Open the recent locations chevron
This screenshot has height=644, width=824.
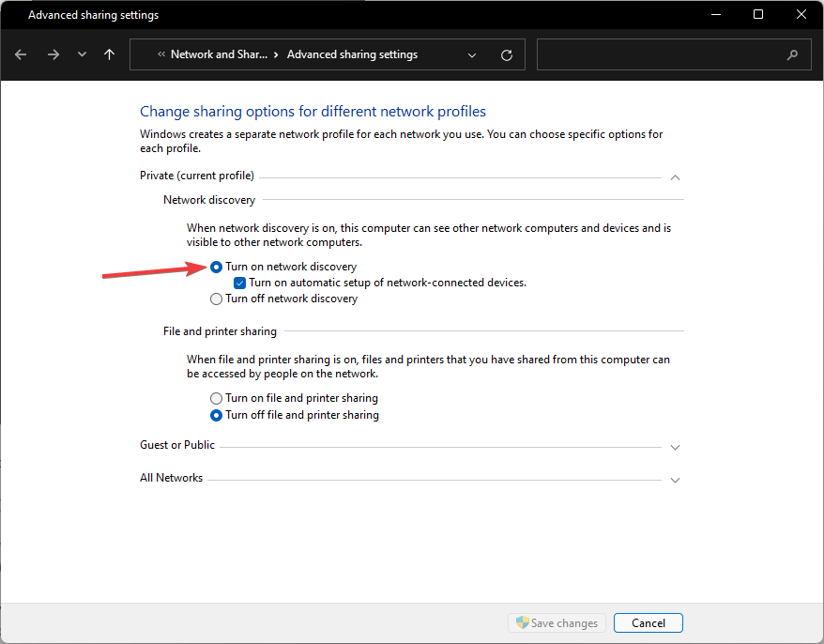(82, 54)
